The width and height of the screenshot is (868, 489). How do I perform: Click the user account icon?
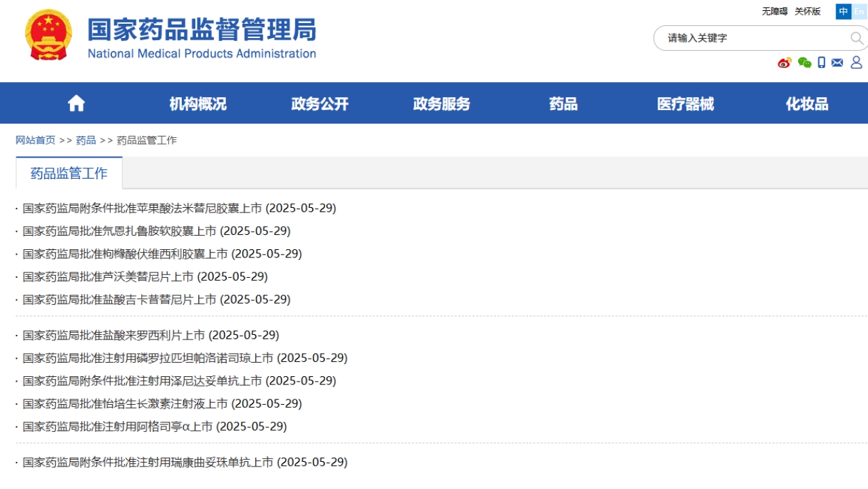(856, 62)
